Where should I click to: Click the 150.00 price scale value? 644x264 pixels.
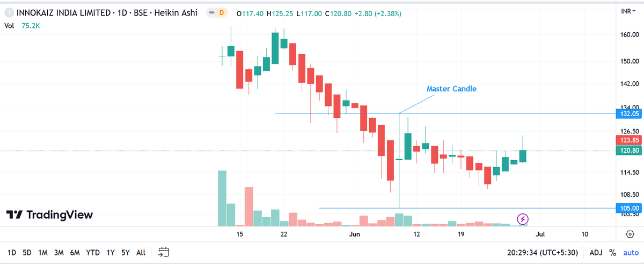(628, 61)
